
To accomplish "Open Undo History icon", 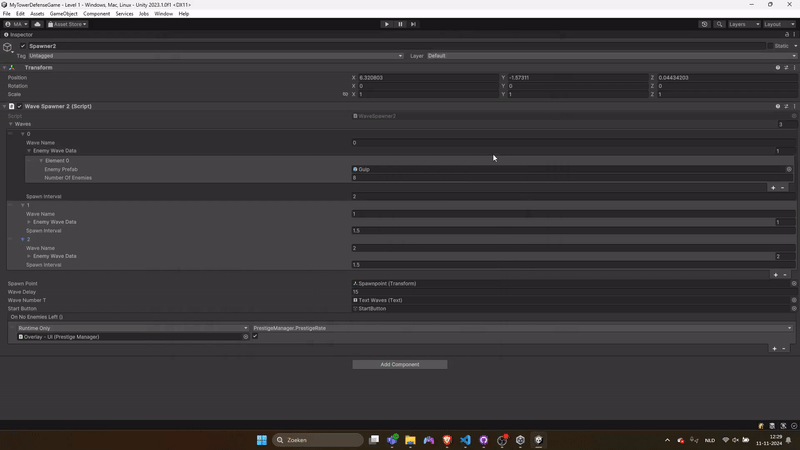I will pos(705,24).
